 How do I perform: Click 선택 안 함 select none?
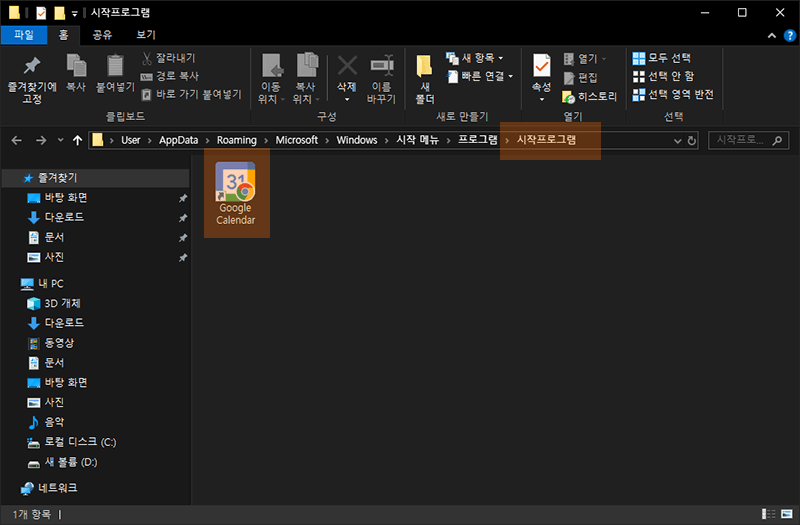(663, 77)
